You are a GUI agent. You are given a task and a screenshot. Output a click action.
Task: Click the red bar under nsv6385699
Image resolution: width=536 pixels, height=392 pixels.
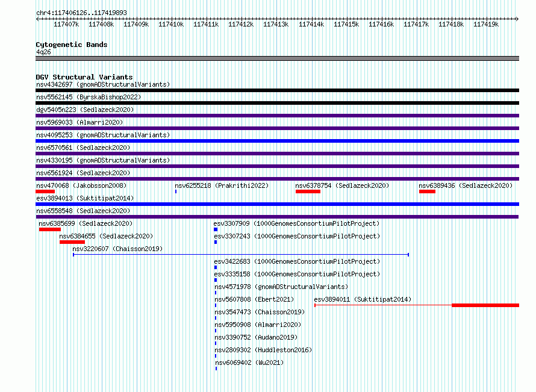(50, 229)
